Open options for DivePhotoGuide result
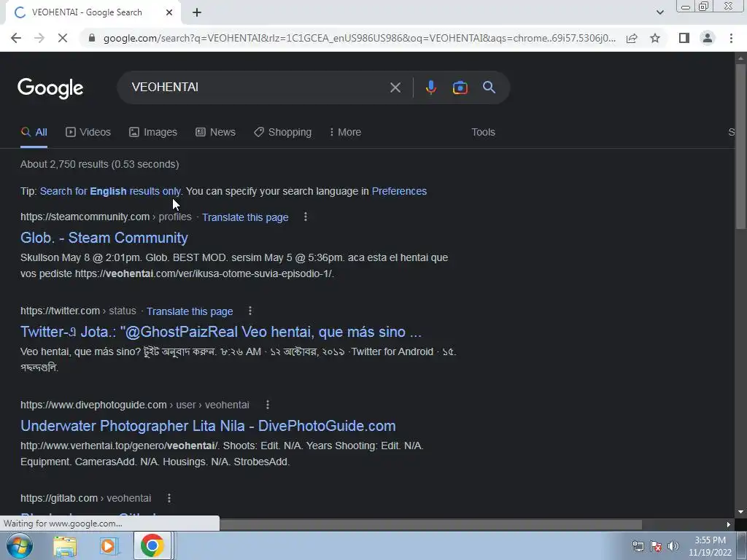 [x=267, y=405]
